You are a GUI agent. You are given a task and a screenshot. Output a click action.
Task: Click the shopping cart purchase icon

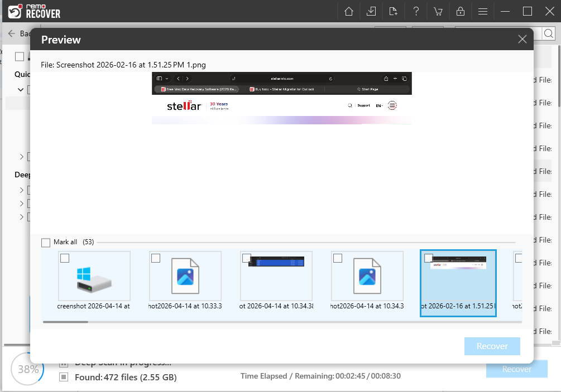tap(438, 11)
